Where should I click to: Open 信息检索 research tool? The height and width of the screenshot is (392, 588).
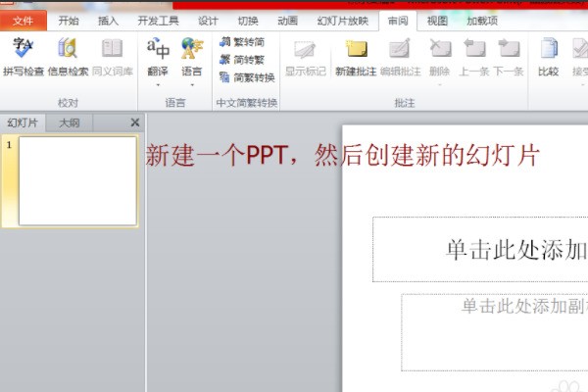(x=68, y=56)
